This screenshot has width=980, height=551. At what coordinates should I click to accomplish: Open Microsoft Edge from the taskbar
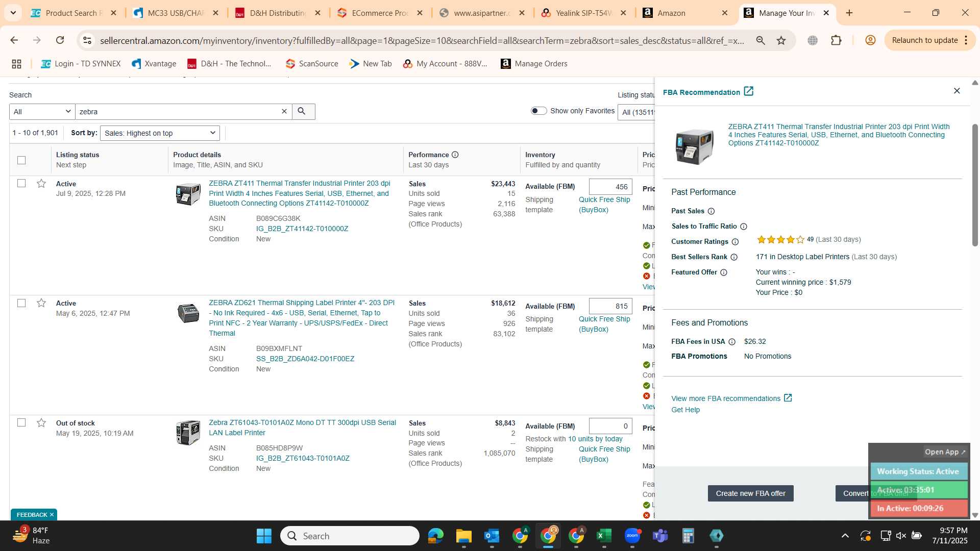(x=435, y=536)
